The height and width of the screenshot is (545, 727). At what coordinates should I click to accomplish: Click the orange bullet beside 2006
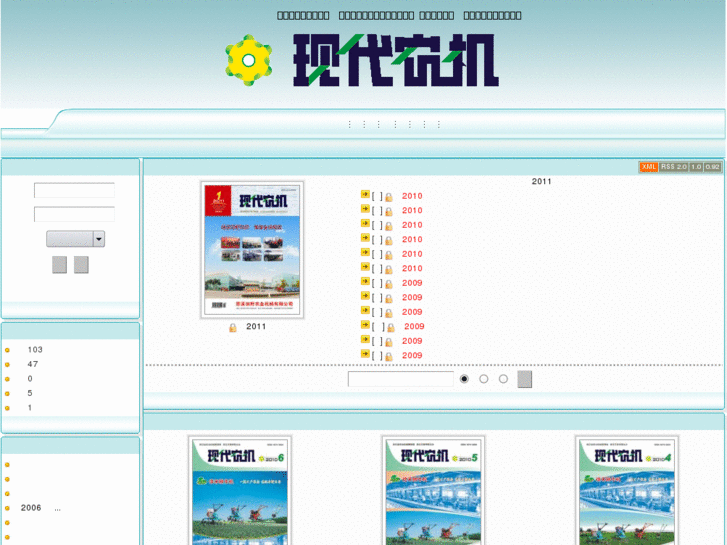(7, 508)
